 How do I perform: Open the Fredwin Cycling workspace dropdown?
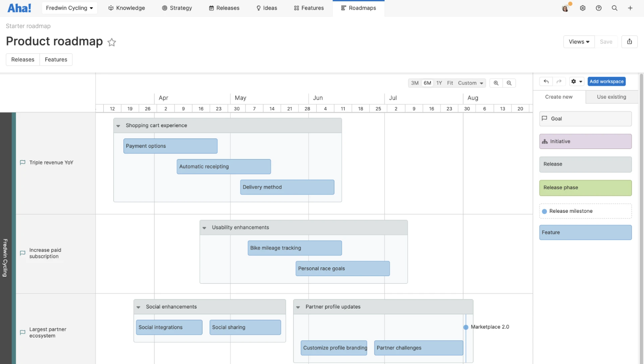tap(69, 7)
